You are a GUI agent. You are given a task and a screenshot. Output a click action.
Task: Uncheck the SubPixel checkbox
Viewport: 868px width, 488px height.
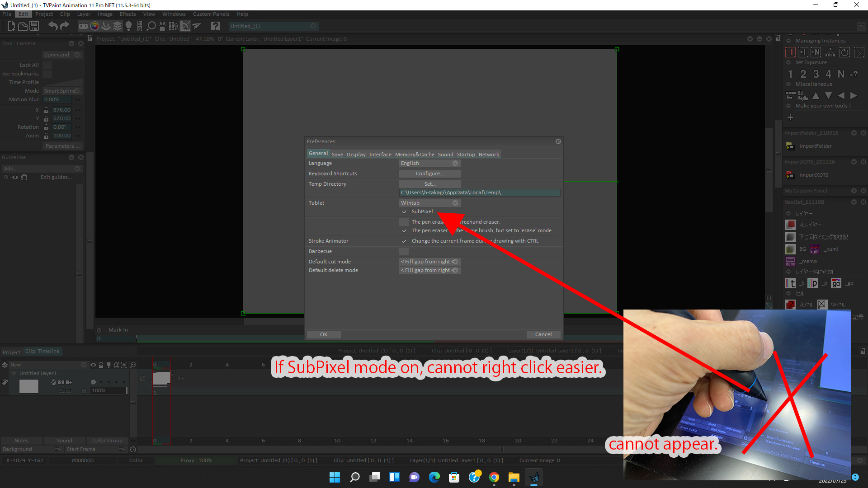pyautogui.click(x=404, y=212)
